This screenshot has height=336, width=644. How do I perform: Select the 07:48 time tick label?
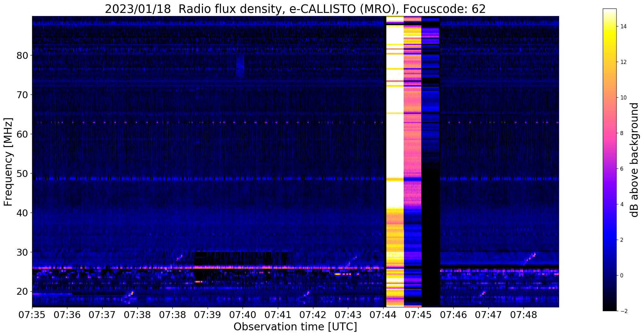tap(524, 315)
